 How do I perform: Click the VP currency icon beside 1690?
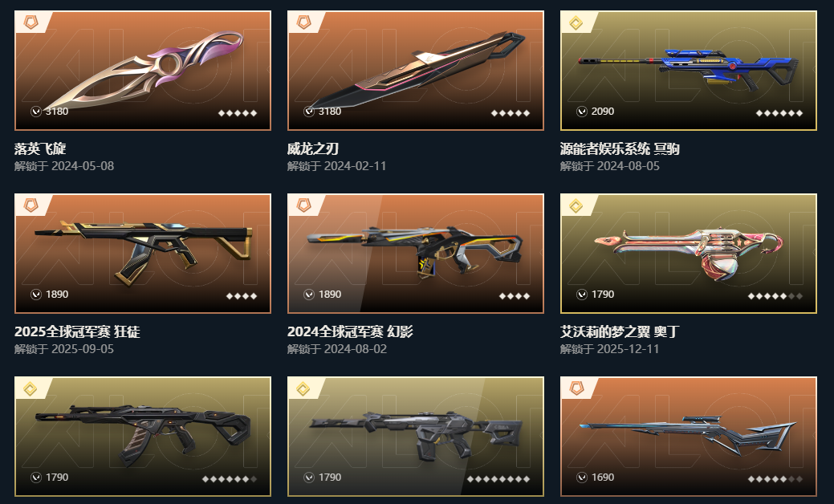582,478
